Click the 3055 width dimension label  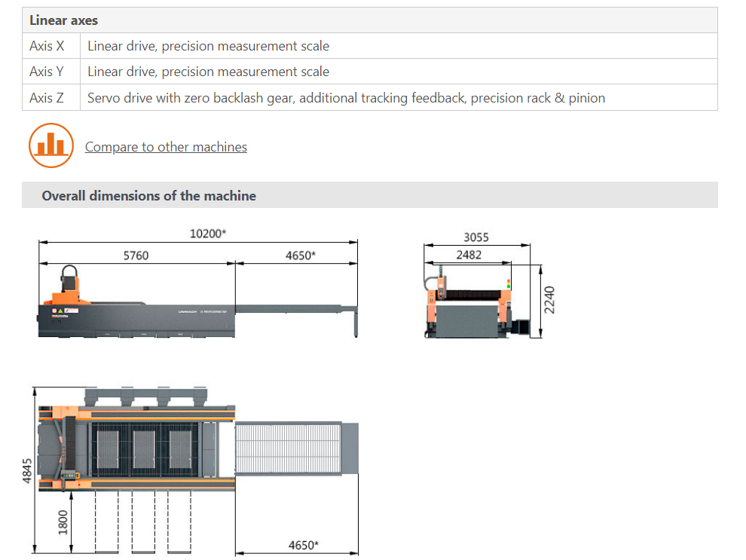[x=476, y=237]
